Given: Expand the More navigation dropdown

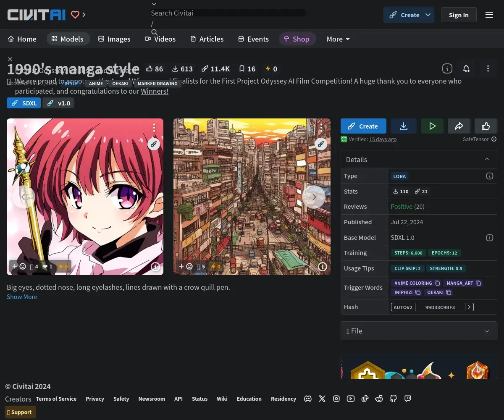Looking at the screenshot, I should tap(338, 39).
